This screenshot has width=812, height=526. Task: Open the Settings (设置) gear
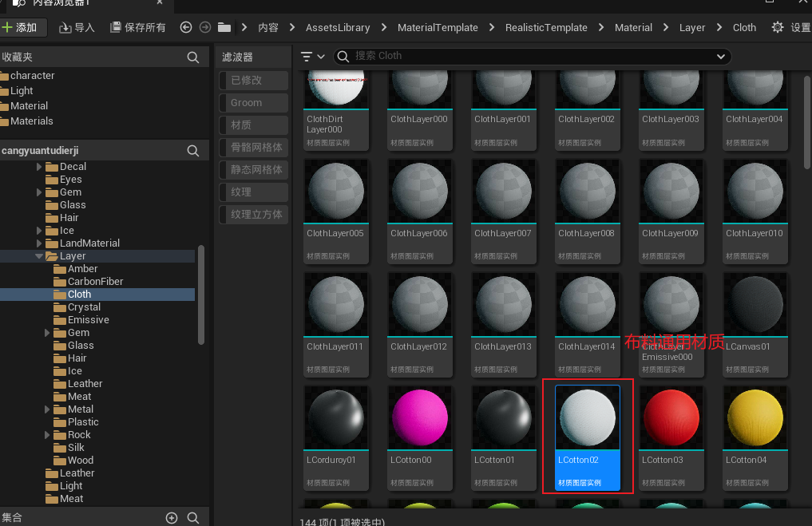coord(778,27)
